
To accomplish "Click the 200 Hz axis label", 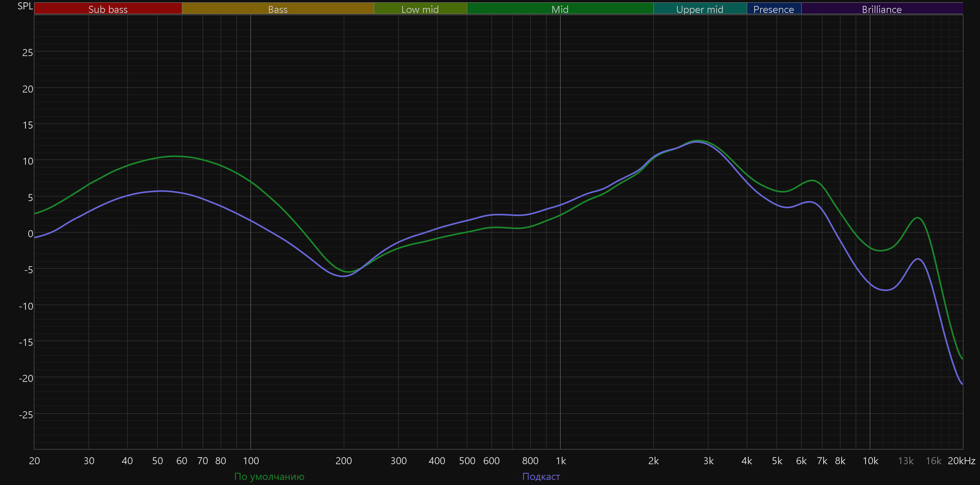I will 343,461.
